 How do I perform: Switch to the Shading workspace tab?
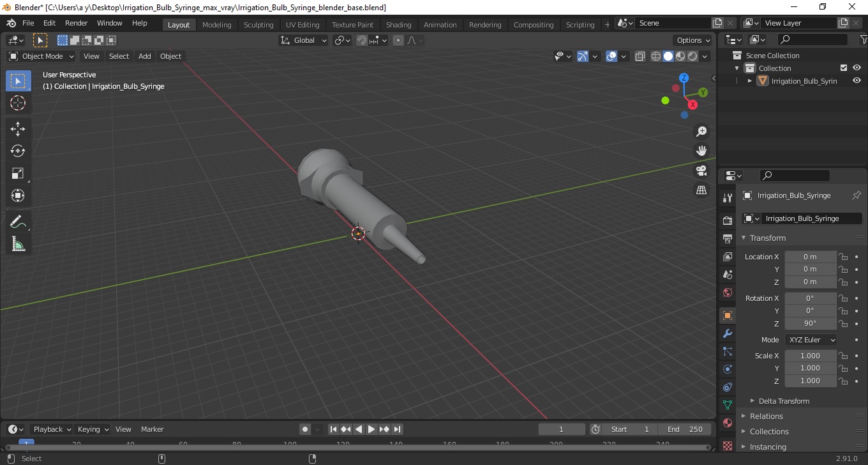398,25
